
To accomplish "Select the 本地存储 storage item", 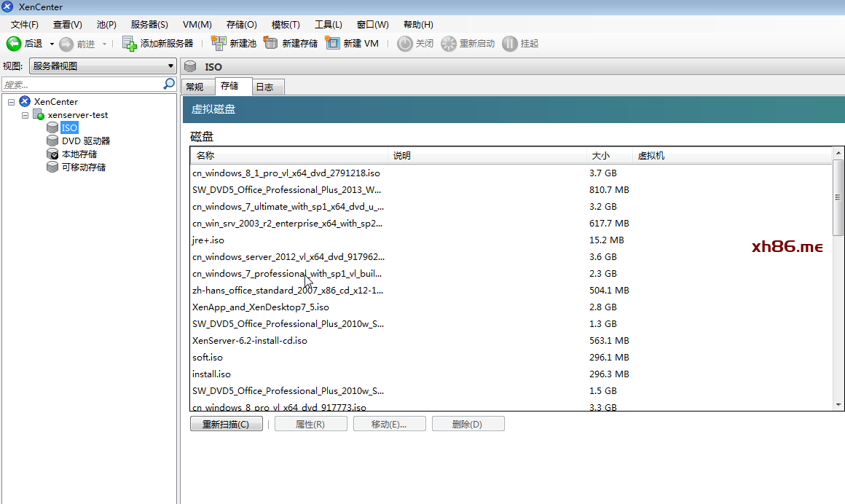I will [x=79, y=154].
